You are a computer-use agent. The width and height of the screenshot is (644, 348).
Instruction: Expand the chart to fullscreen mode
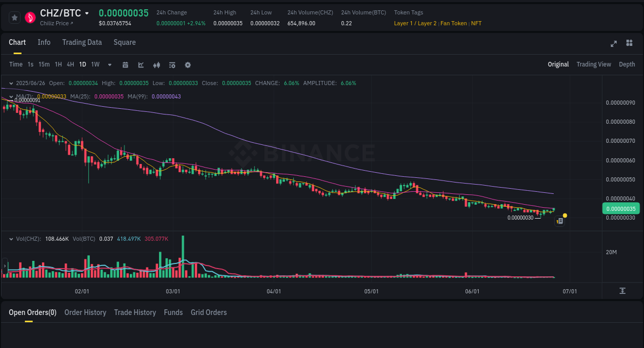pos(614,44)
